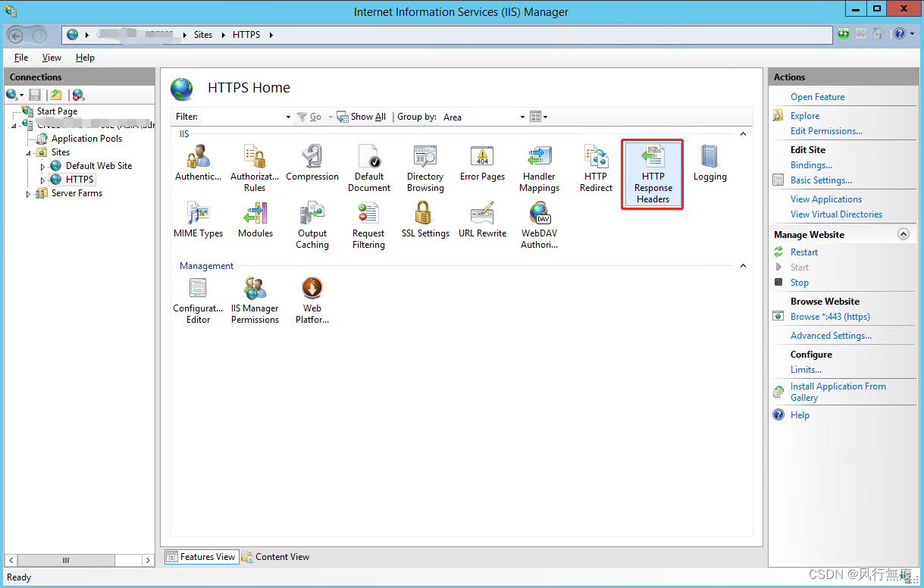924x588 pixels.
Task: Open Output Caching feature
Action: (312, 225)
